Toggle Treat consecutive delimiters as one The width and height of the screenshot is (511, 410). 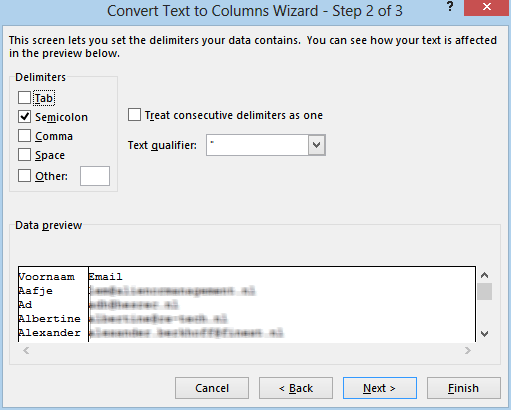[x=134, y=115]
